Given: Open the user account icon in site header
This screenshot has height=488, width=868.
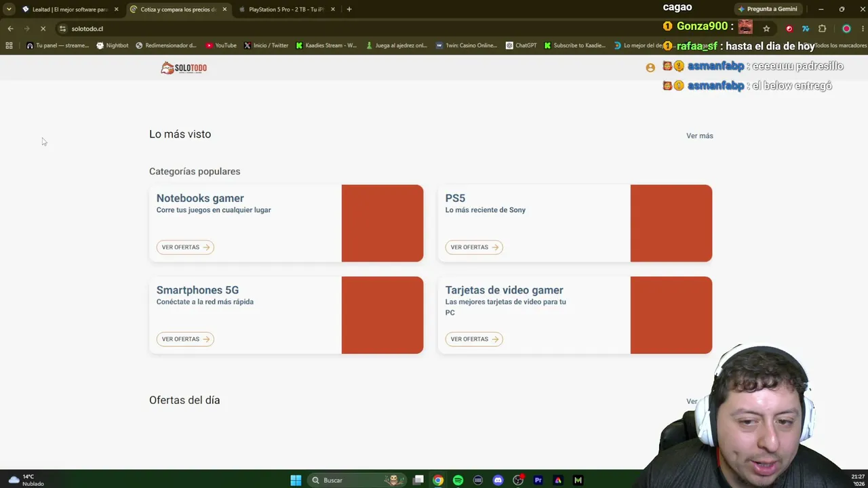Looking at the screenshot, I should (x=650, y=68).
